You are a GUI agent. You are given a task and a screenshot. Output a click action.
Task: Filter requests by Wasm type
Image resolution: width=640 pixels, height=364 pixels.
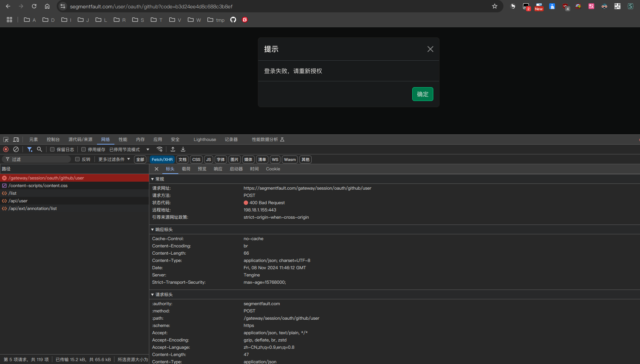pyautogui.click(x=290, y=159)
